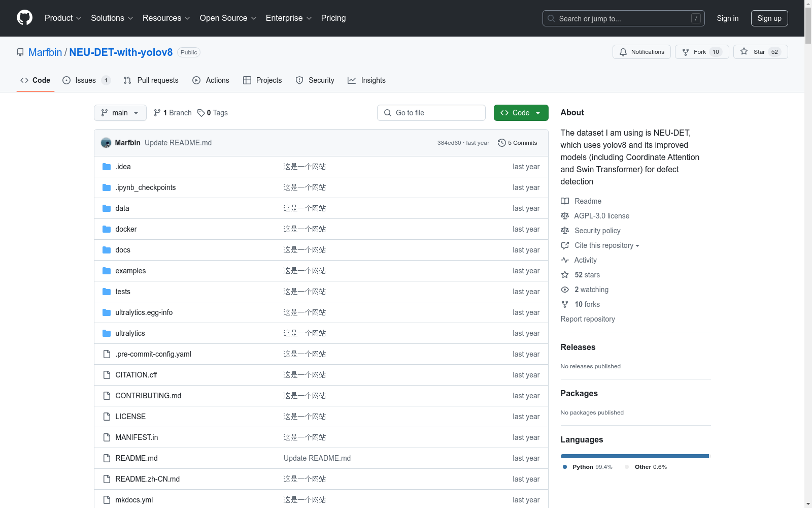Click the Sign up button
Viewport: 812px width, 508px height.
769,18
